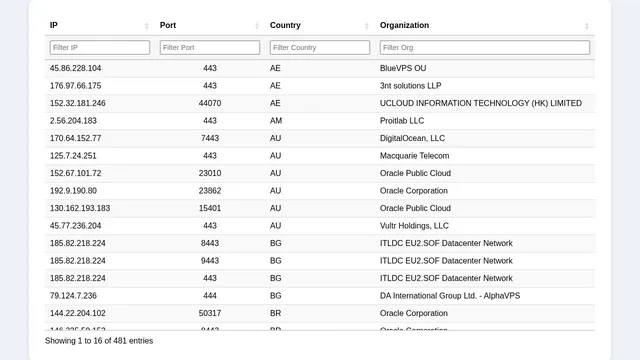Click ITLDC organization in port 9443 row
Screen dimensions: 640x360
coord(446,261)
